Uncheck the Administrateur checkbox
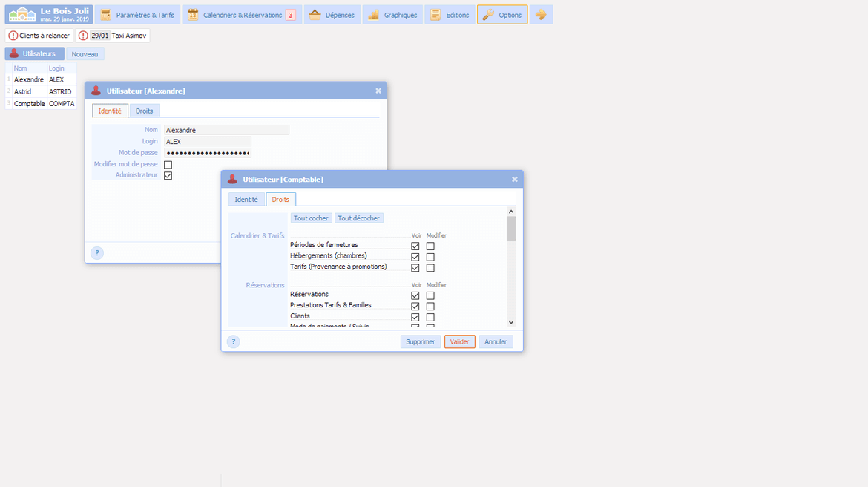 point(168,175)
